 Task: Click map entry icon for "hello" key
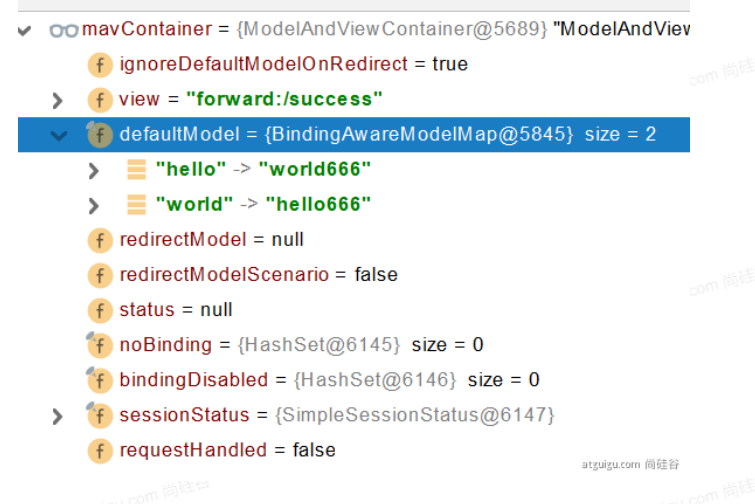pyautogui.click(x=136, y=170)
